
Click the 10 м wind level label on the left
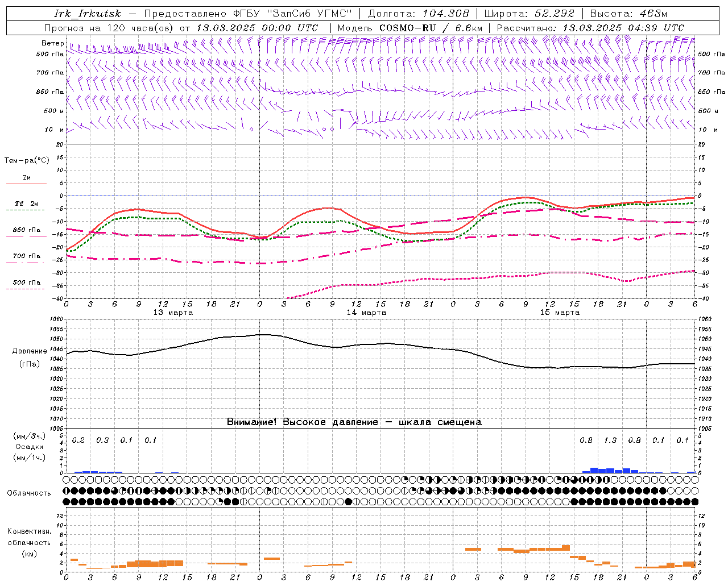click(55, 130)
